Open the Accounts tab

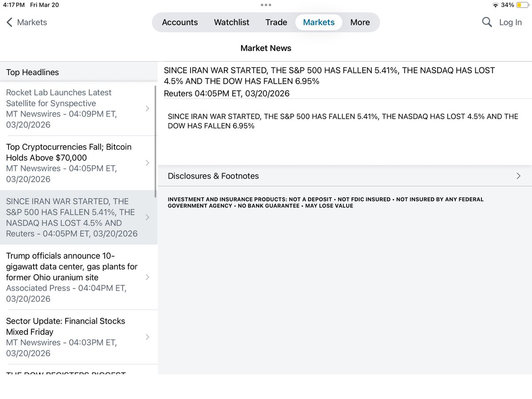click(180, 22)
